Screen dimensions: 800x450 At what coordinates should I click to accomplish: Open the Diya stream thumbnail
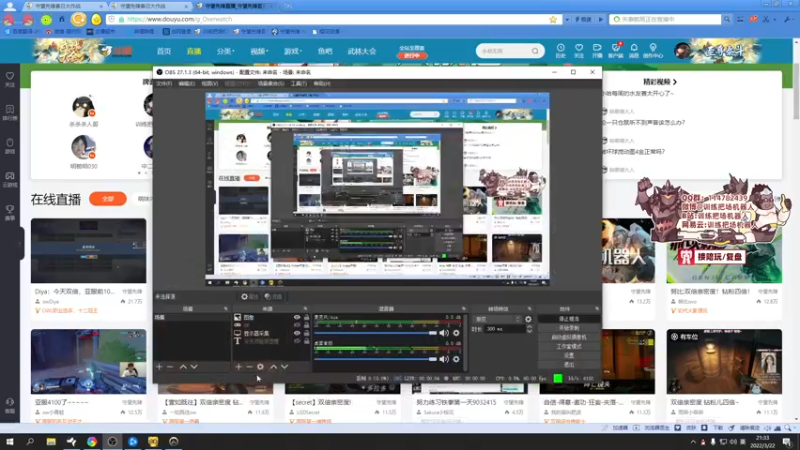88,251
